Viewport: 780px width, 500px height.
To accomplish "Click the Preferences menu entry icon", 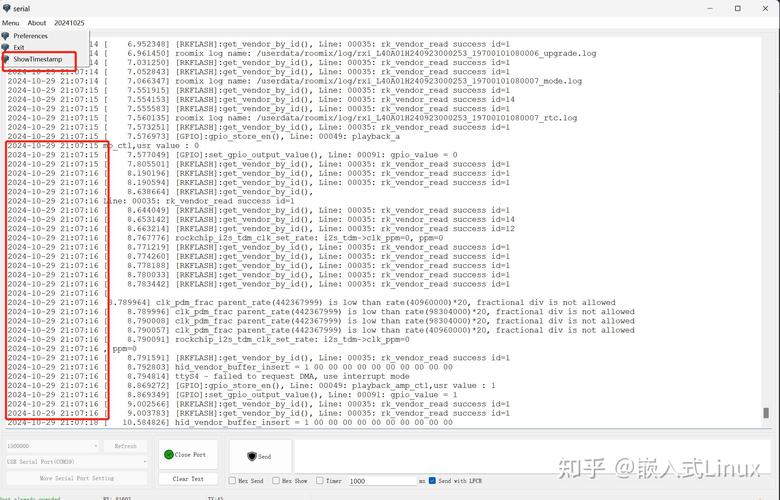I will coord(6,36).
